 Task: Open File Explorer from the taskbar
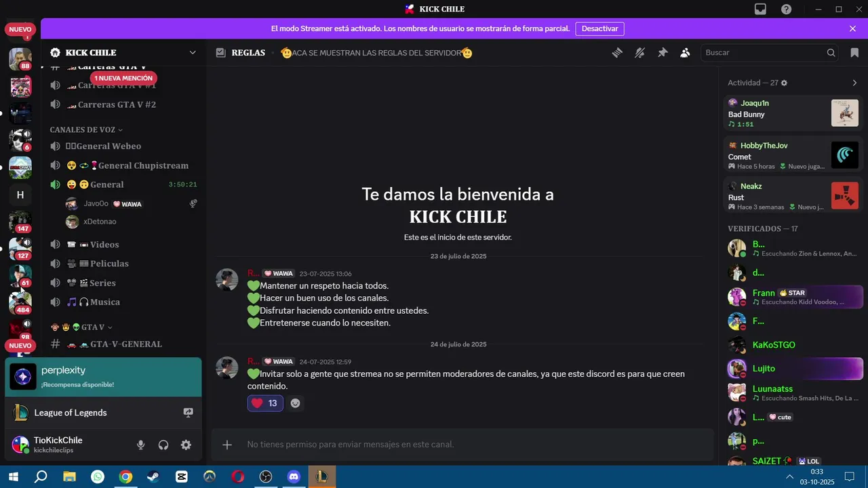click(69, 477)
